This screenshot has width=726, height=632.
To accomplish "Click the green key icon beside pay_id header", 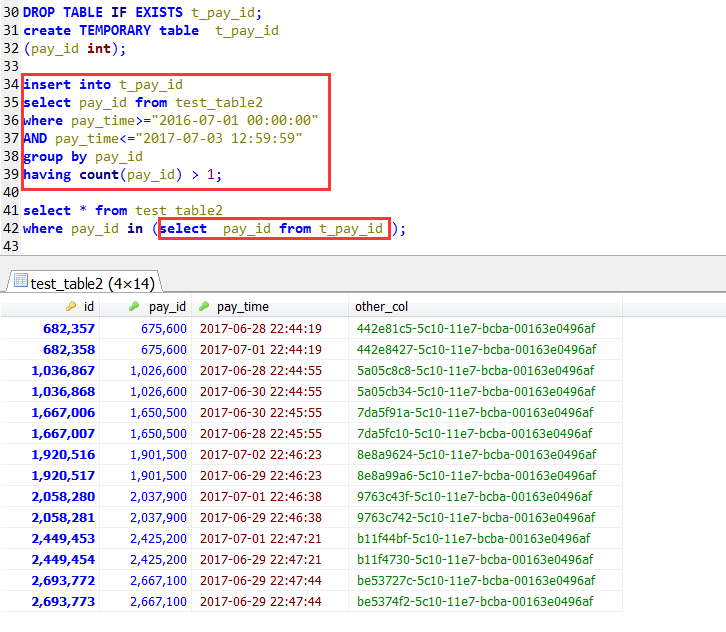I will (135, 307).
